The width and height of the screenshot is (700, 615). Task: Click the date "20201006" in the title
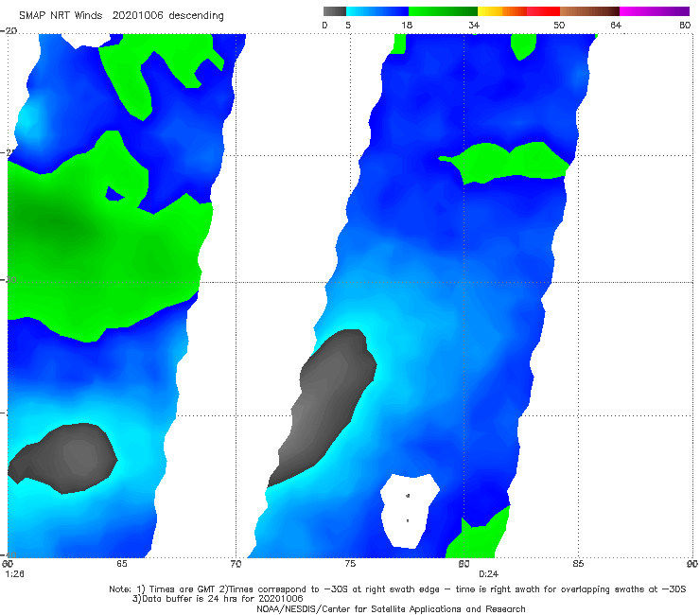[x=137, y=16]
